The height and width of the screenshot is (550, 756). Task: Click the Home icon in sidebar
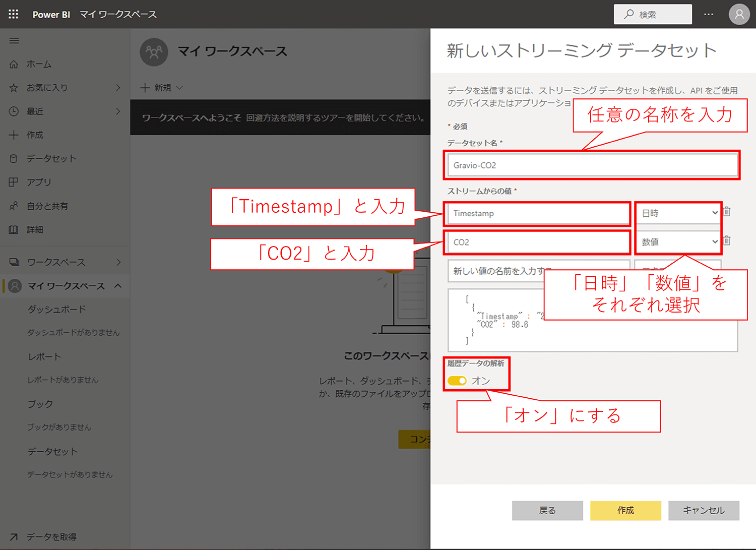(14, 64)
